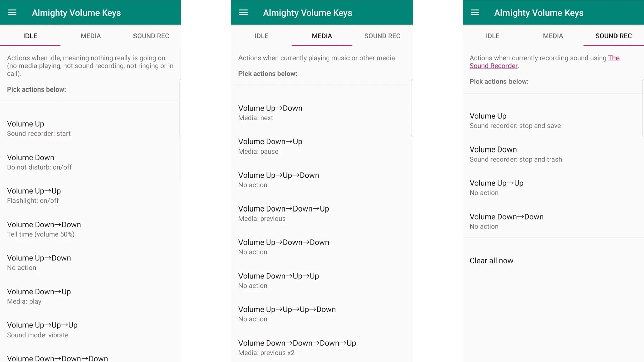
Task: Edit Volume Up 'Sound recorder: start' action
Action: click(39, 128)
